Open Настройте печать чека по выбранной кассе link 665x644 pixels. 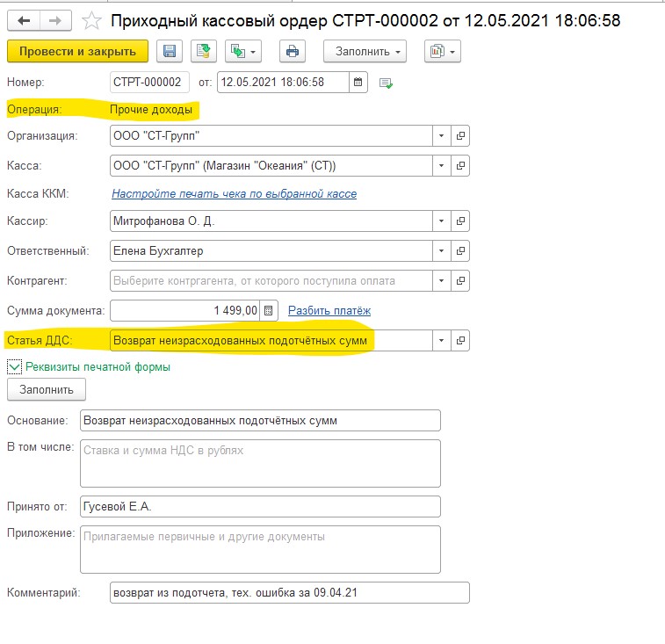(234, 194)
